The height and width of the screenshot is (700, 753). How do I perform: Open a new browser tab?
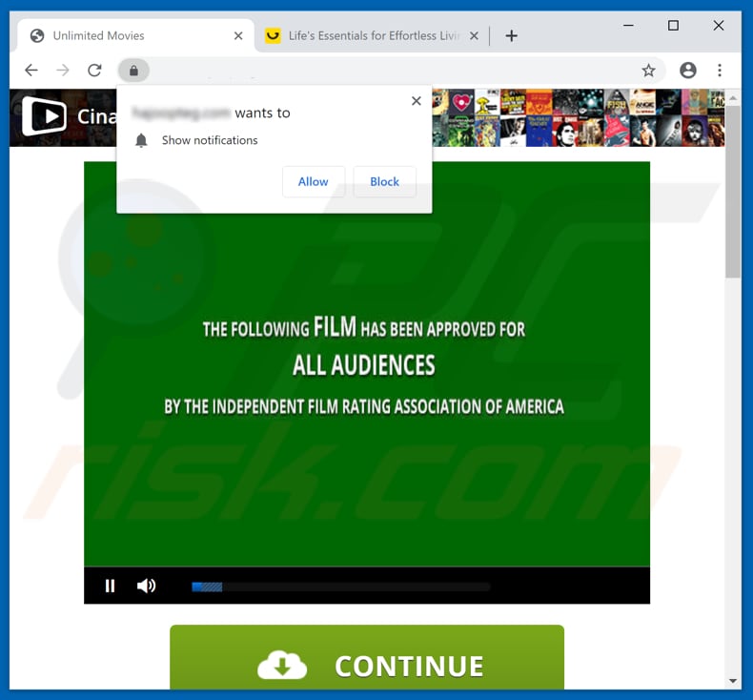[512, 36]
